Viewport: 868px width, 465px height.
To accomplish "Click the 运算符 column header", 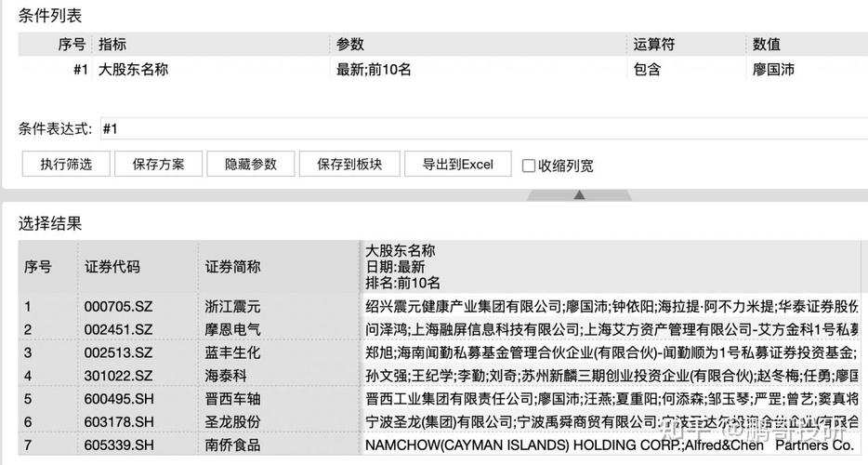I will [653, 44].
